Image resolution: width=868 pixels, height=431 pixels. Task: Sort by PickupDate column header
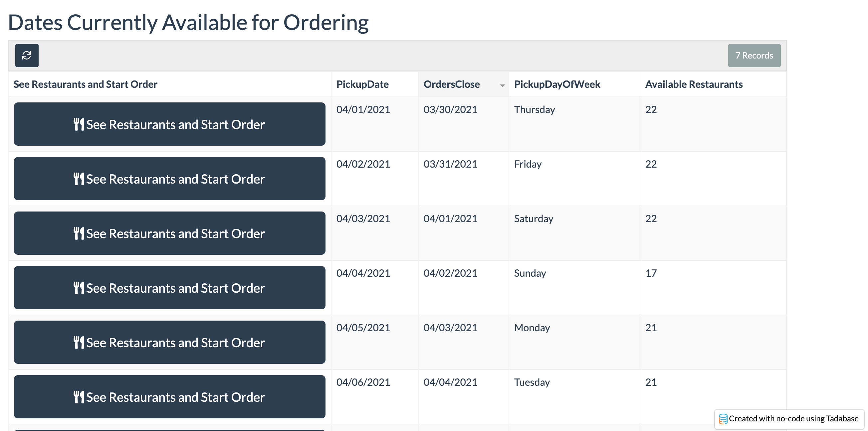[362, 84]
